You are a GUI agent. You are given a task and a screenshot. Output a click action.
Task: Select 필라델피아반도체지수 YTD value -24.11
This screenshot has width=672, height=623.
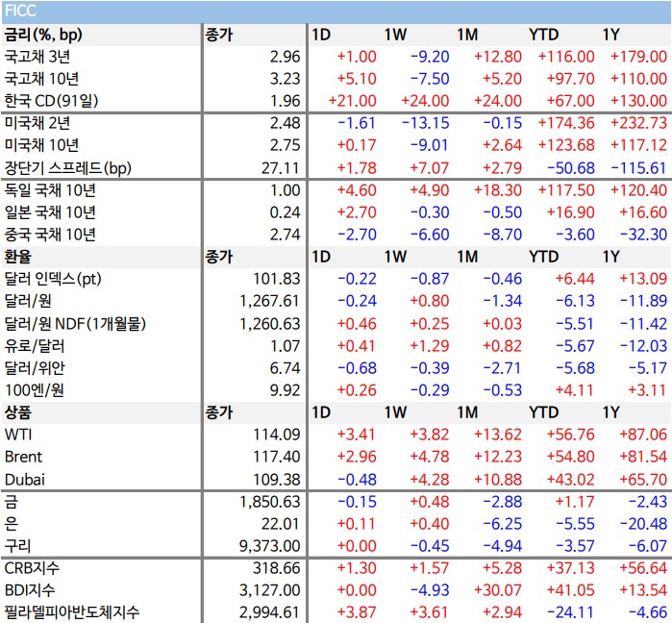pos(571,612)
